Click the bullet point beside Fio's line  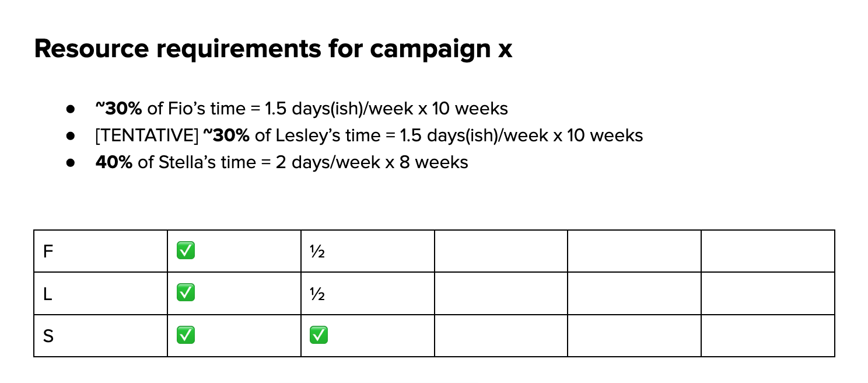point(71,109)
